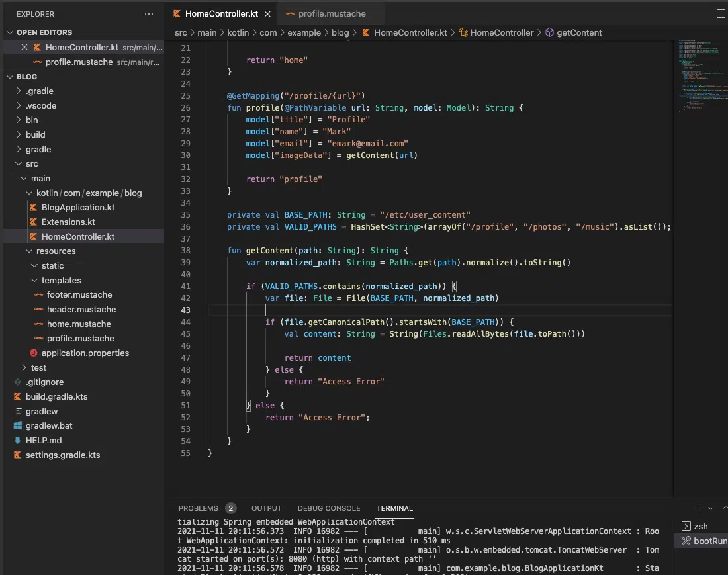Open the Kotlin file icon for BlogApplication.kt
Screen dimensions: 728x575
coord(34,207)
